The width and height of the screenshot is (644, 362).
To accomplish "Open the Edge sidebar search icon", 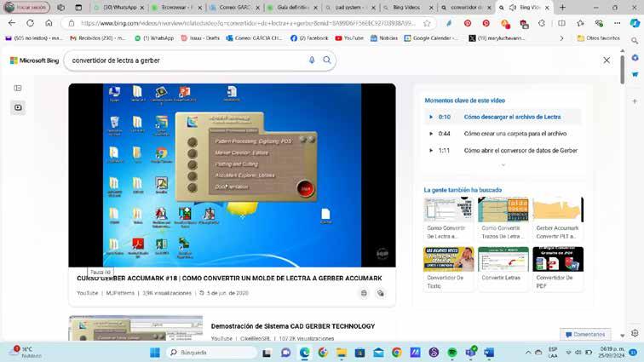I will (x=635, y=41).
